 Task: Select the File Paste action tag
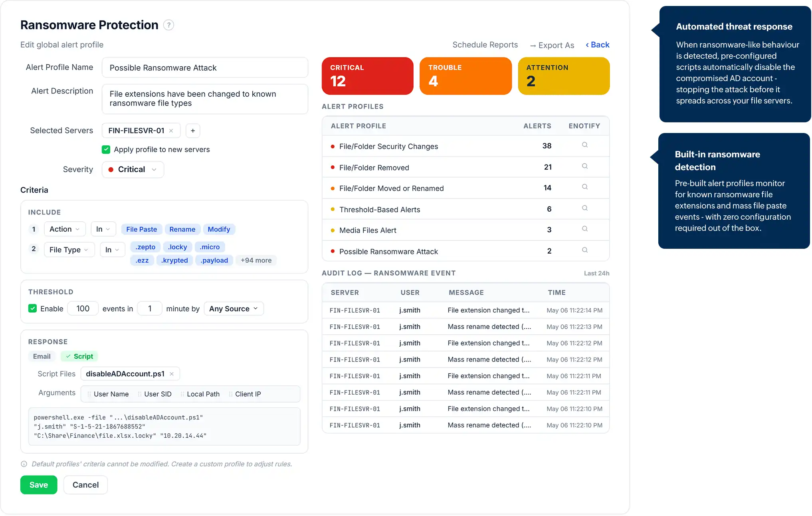141,229
